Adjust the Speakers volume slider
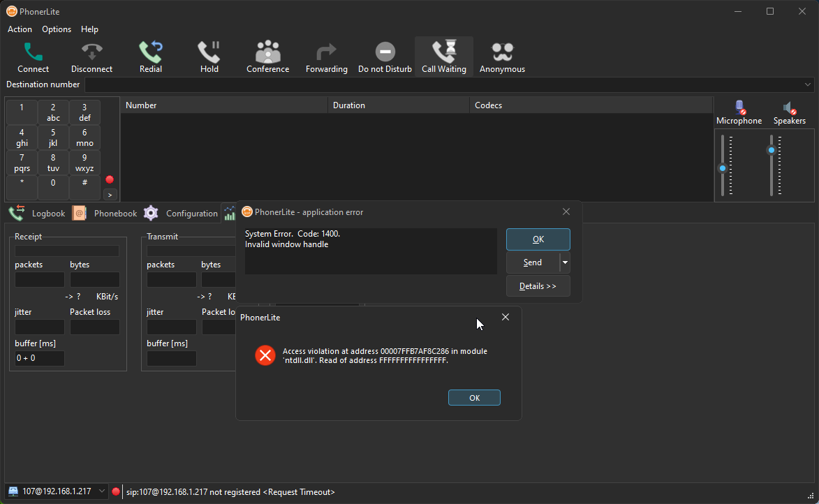The width and height of the screenshot is (819, 504). (x=772, y=151)
